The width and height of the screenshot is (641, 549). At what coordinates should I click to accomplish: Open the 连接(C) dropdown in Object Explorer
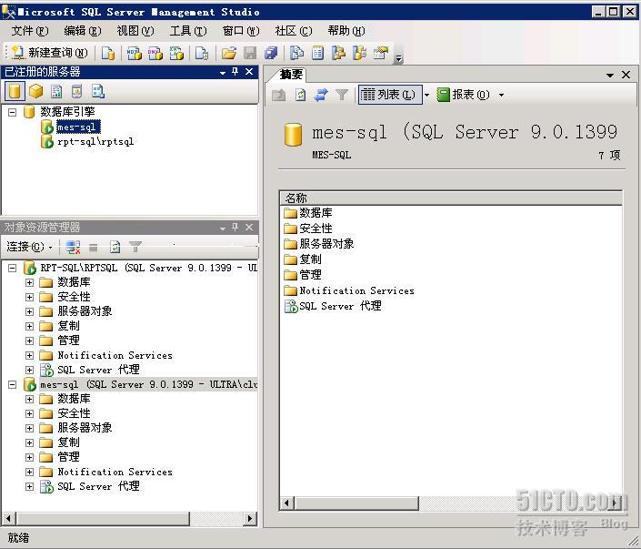pyautogui.click(x=29, y=247)
